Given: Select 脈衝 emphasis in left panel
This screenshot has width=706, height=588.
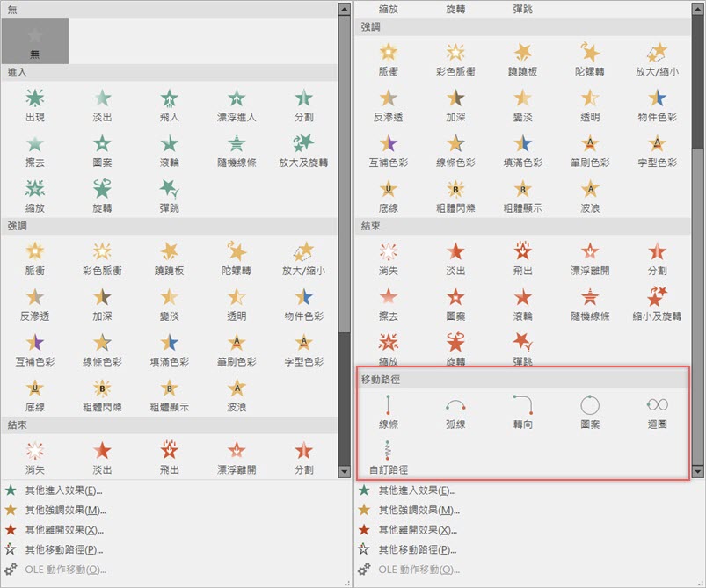Looking at the screenshot, I should [35, 259].
